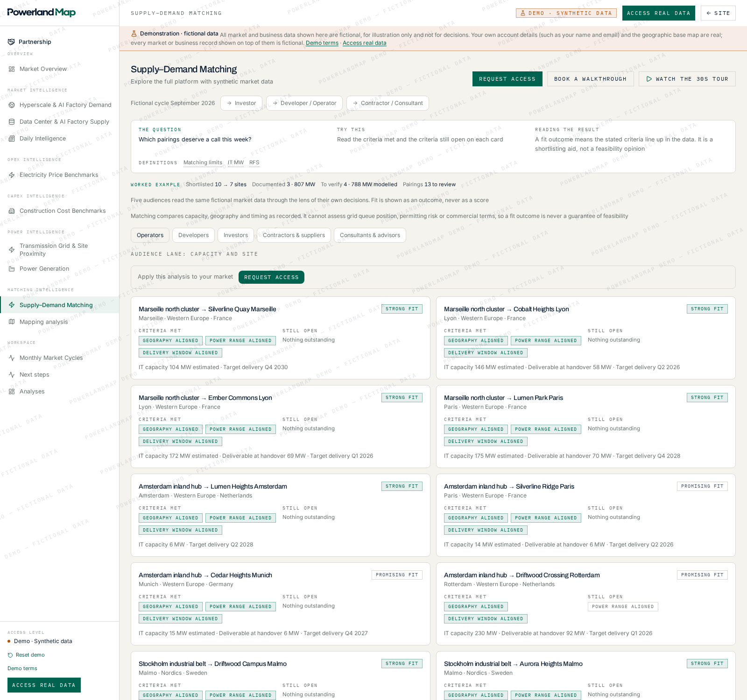Click Book a Walkthrough button
This screenshot has width=747, height=700.
point(591,79)
